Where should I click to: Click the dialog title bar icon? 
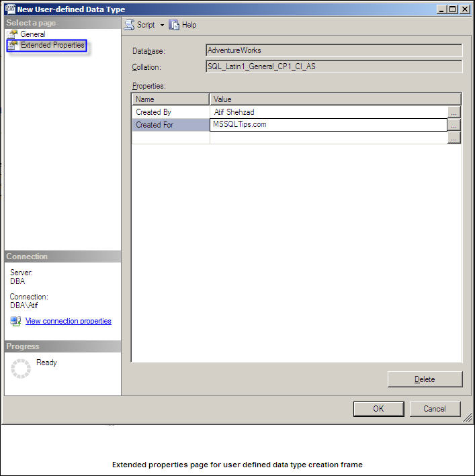(10, 9)
